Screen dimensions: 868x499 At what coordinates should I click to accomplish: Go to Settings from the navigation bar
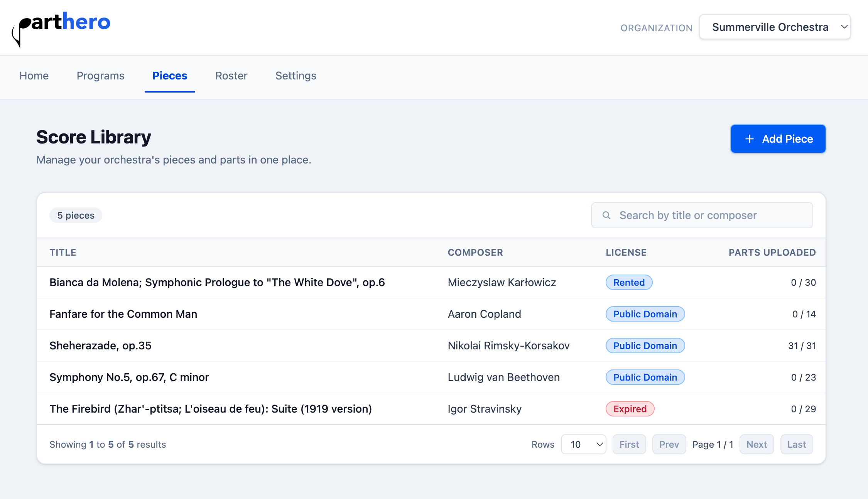point(296,76)
